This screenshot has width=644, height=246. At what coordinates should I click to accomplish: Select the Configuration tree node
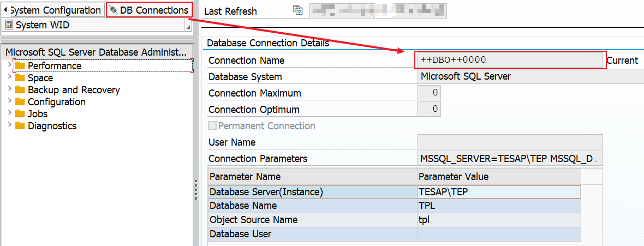click(x=57, y=102)
